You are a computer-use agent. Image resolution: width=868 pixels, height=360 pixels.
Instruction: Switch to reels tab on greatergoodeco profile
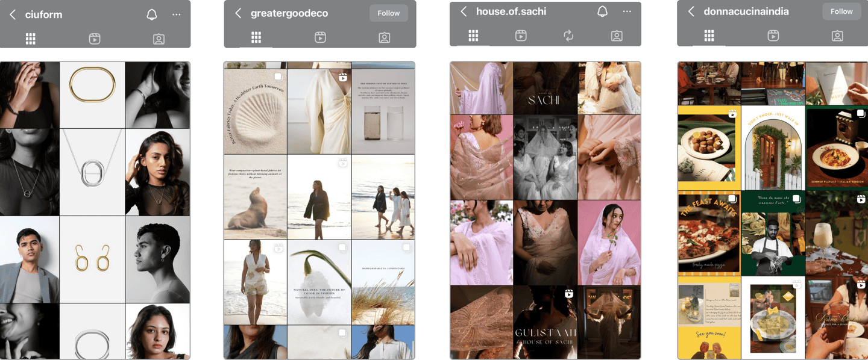click(320, 37)
